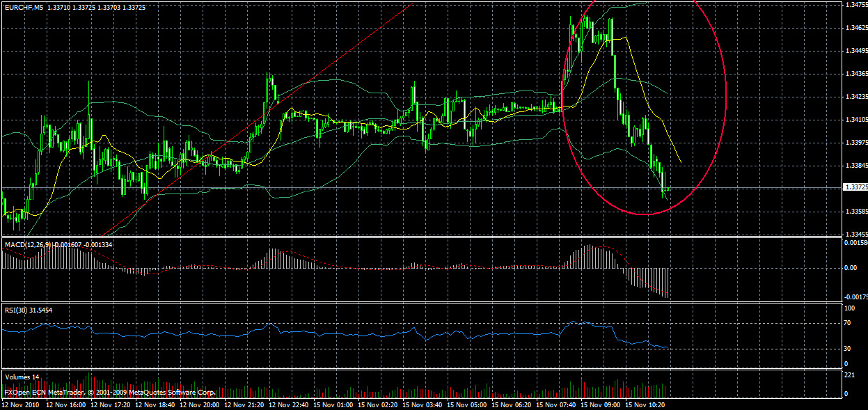The width and height of the screenshot is (868, 410).
Task: Click RSI scale value 100
Action: pos(849,307)
